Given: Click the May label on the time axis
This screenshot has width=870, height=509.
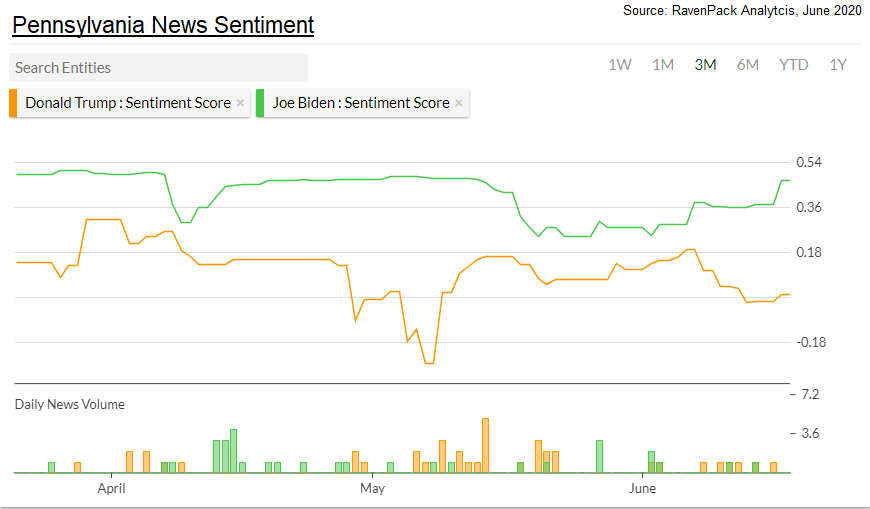Looking at the screenshot, I should (372, 489).
